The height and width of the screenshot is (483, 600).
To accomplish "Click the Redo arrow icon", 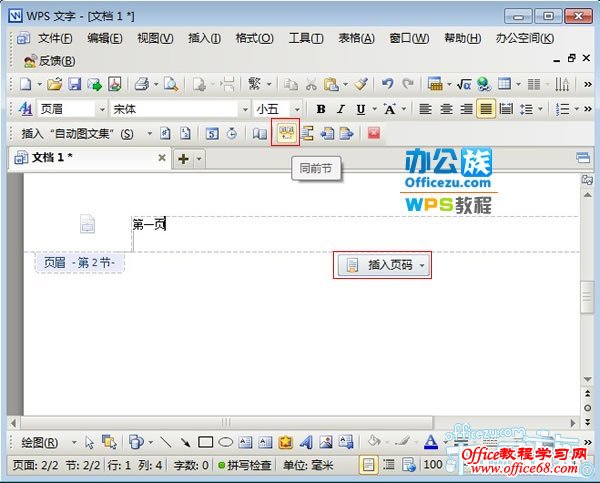I will click(408, 84).
